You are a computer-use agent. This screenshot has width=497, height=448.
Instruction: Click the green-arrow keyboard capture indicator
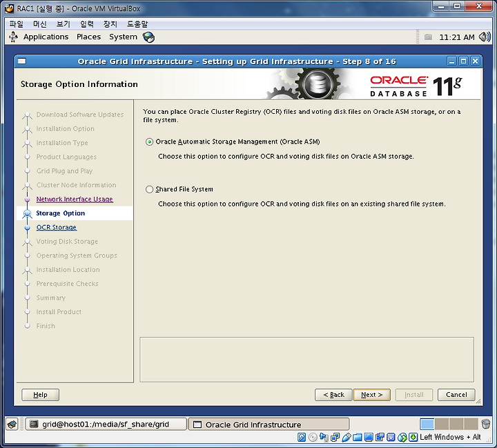413,438
